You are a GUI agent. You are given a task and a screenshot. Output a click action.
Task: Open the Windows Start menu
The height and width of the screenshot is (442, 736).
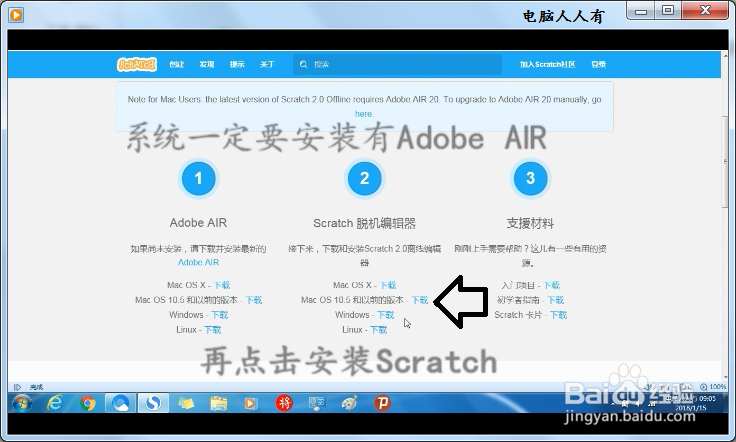click(x=22, y=403)
